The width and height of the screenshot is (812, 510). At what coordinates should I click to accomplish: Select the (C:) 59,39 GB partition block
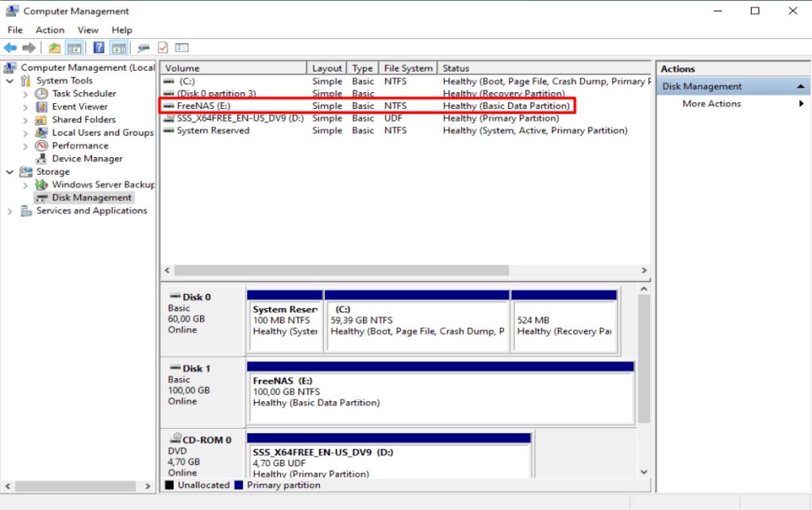[x=417, y=321]
